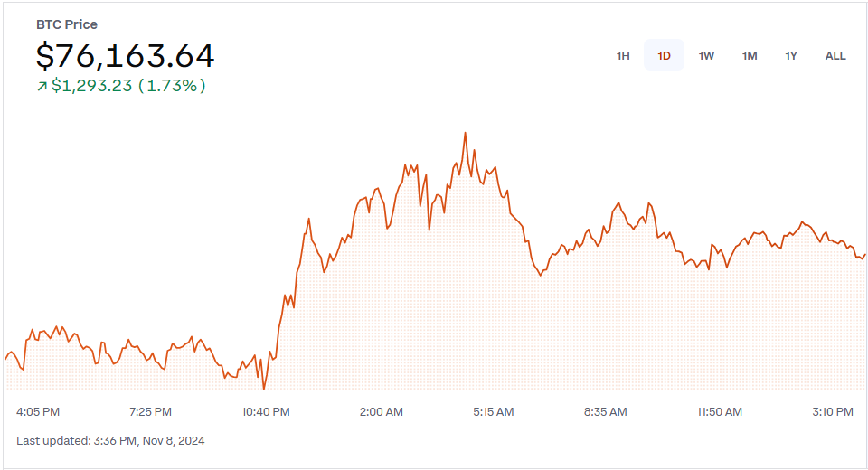Click the green up-arrow trend icon
Viewport: 868px width, 470px height.
pyautogui.click(x=42, y=86)
